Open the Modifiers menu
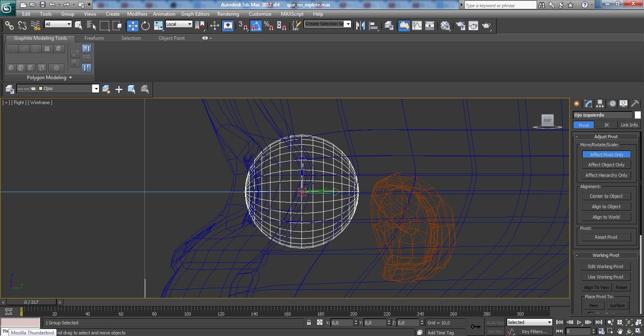The height and width of the screenshot is (336, 644). 137,14
